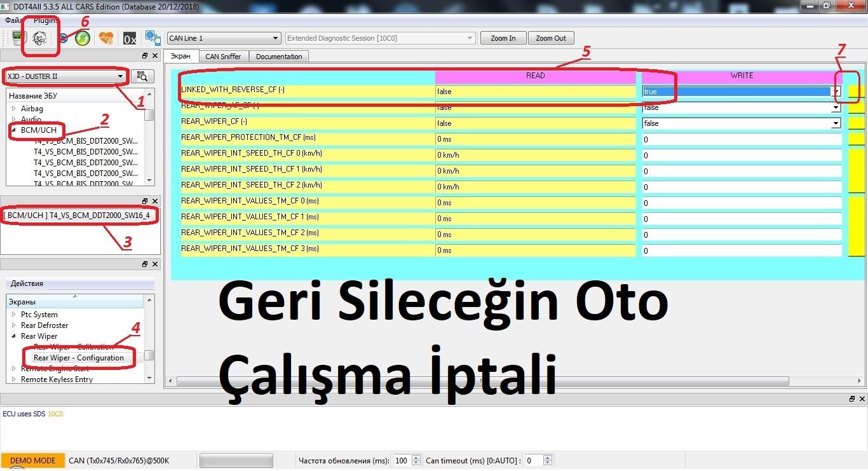The height and width of the screenshot is (471, 868).
Task: Click the gear with hand pointer icon
Action: [x=153, y=38]
